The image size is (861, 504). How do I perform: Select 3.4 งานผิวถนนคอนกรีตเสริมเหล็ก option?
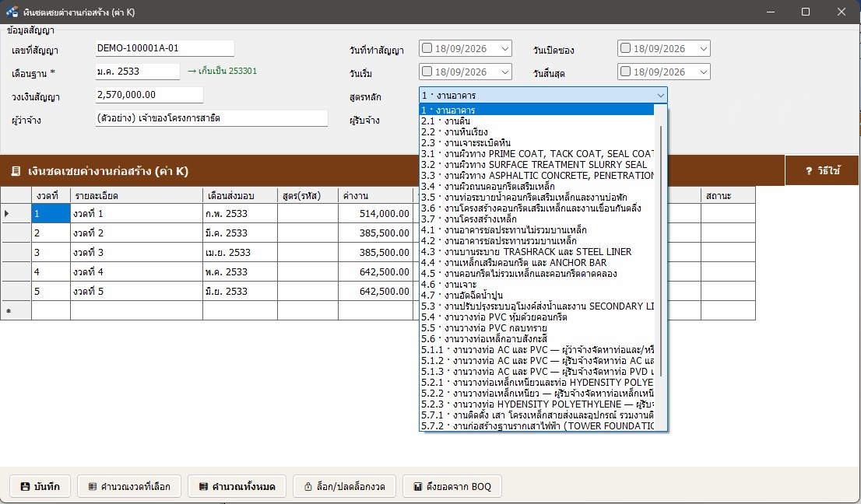[x=537, y=187]
